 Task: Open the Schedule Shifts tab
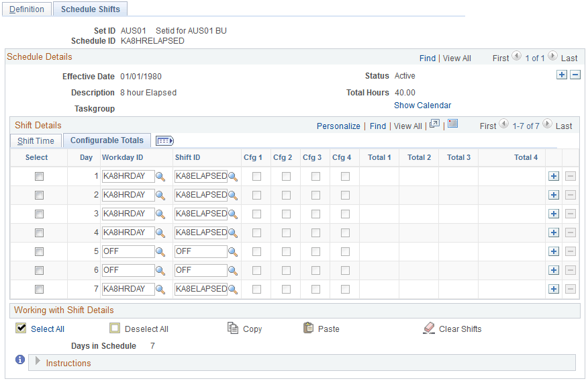pyautogui.click(x=91, y=9)
